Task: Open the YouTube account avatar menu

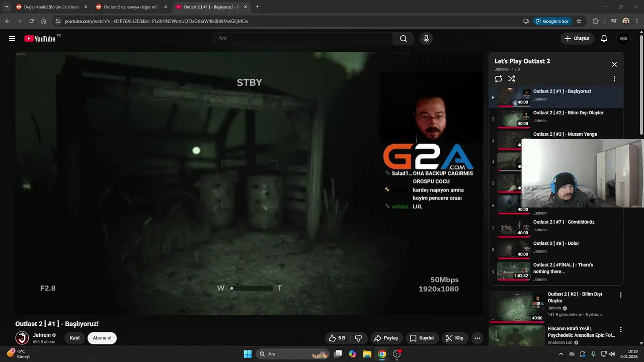Action: click(x=623, y=39)
